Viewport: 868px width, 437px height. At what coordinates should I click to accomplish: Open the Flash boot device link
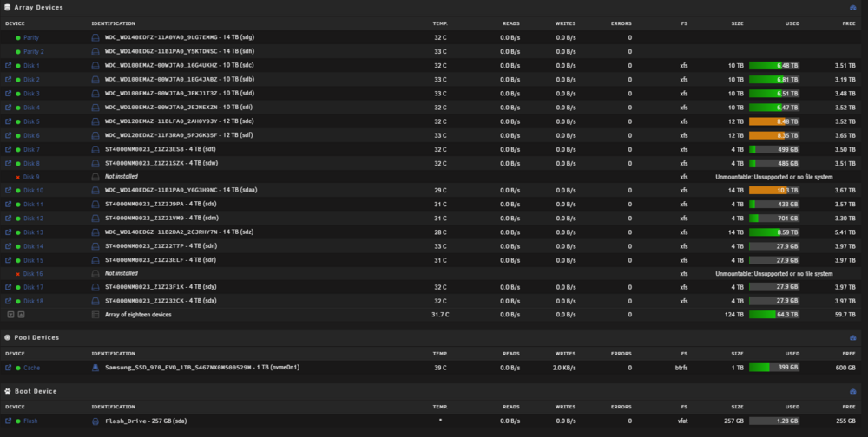pos(30,421)
